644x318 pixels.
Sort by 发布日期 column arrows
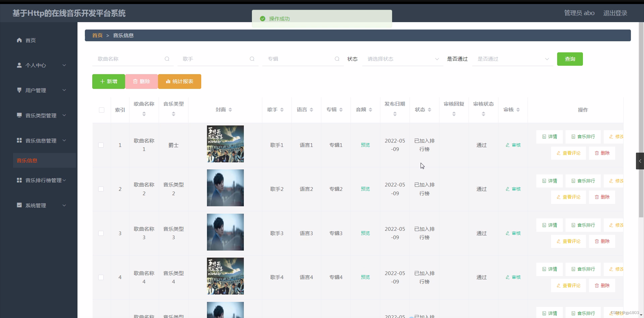coord(395,114)
